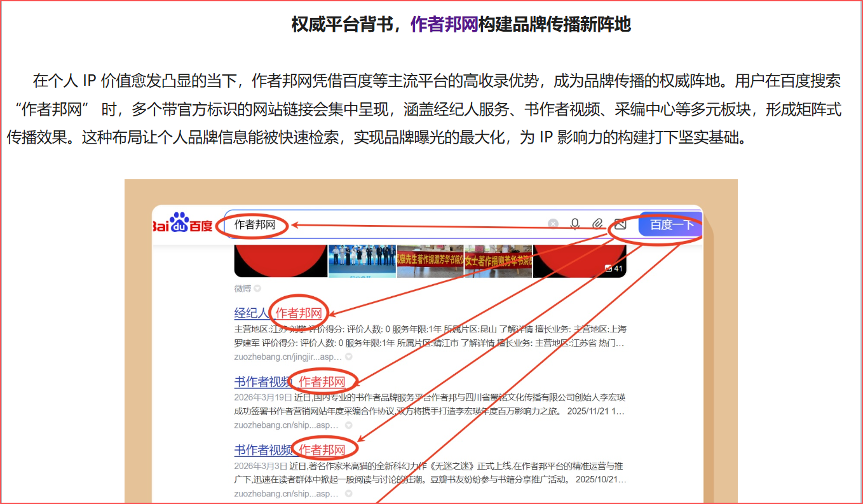Start voice search with the microphone icon
Image resolution: width=863 pixels, height=504 pixels.
click(x=575, y=224)
